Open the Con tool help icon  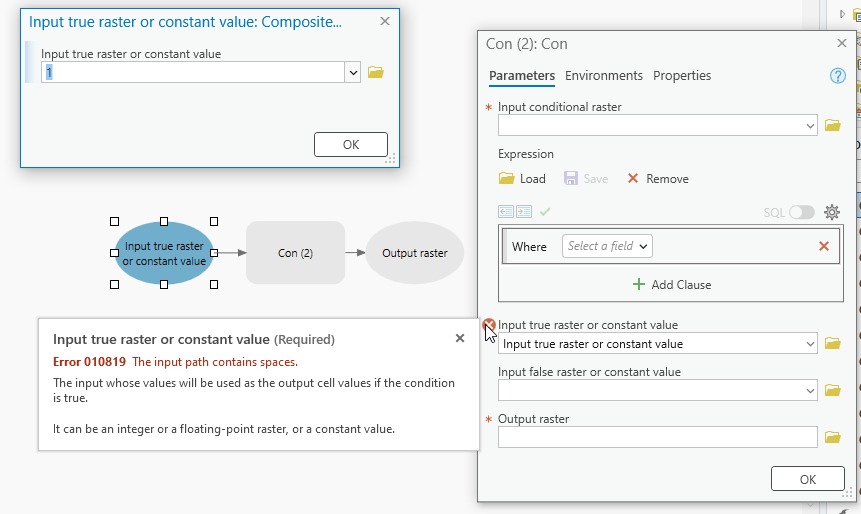pos(838,76)
